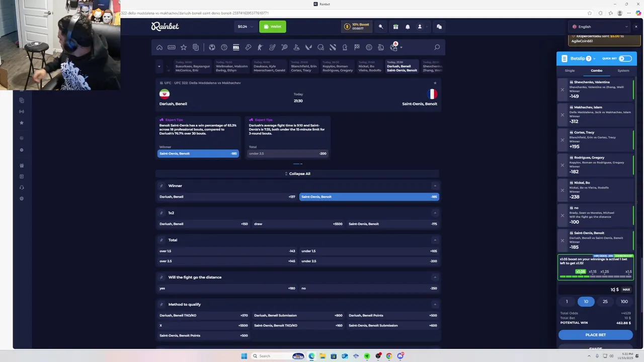The image size is (644, 362).
Task: Open Kopylov, Roman vs Rodrigues, Gregory event
Action: (337, 66)
